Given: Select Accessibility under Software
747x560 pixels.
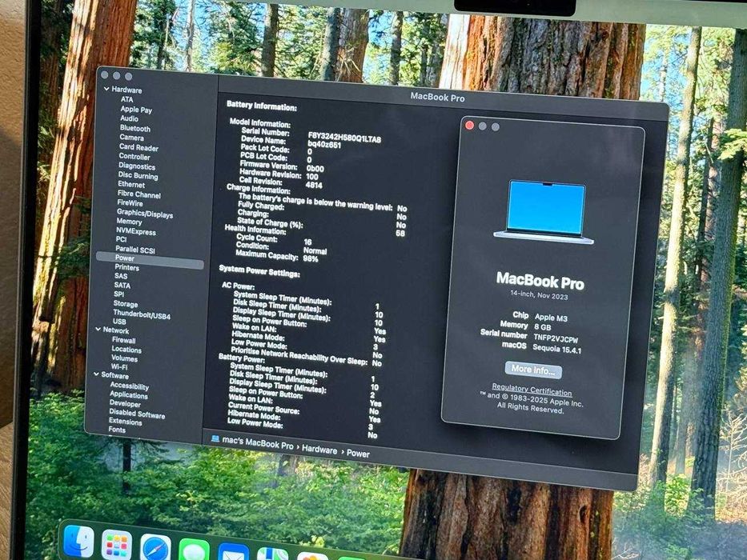Looking at the screenshot, I should click(130, 386).
